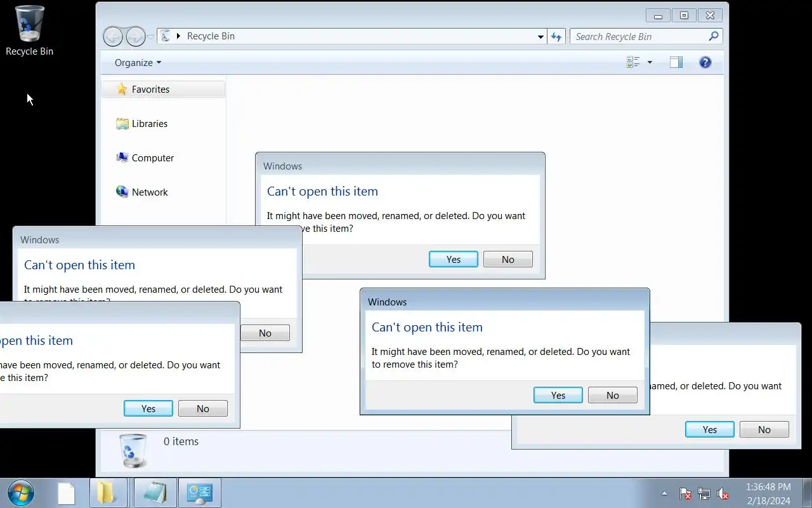Open the Action Center flag icon

[x=686, y=493]
